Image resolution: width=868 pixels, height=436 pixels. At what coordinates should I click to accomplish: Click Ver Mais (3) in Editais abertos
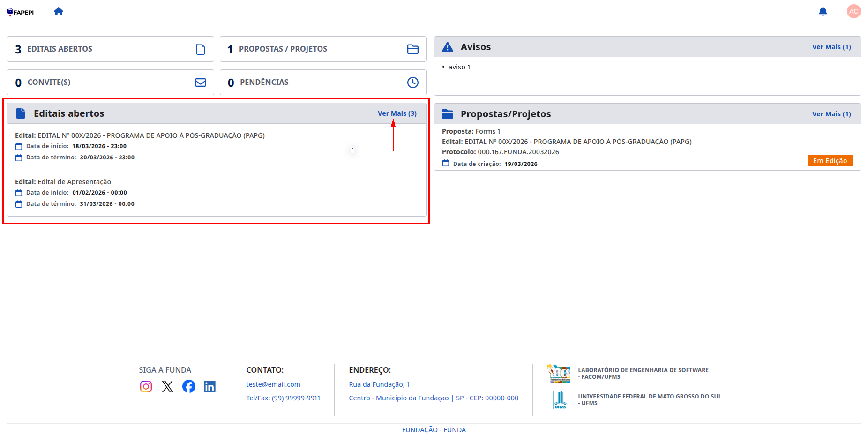coord(397,113)
